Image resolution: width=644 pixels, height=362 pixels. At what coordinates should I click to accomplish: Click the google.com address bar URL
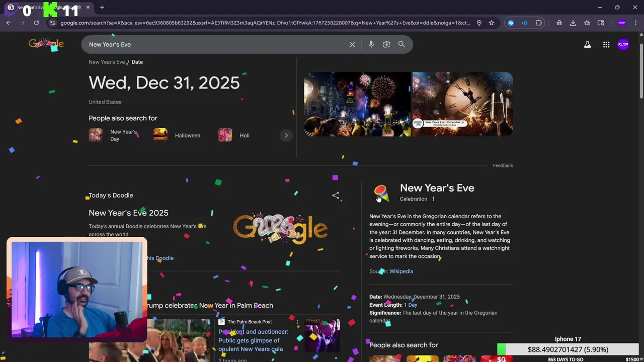point(265,23)
